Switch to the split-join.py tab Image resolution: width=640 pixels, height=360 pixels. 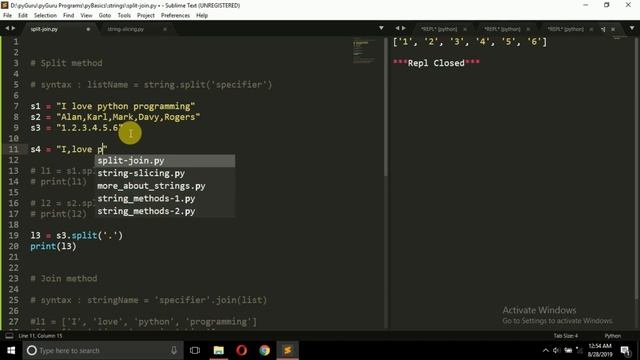(45, 29)
